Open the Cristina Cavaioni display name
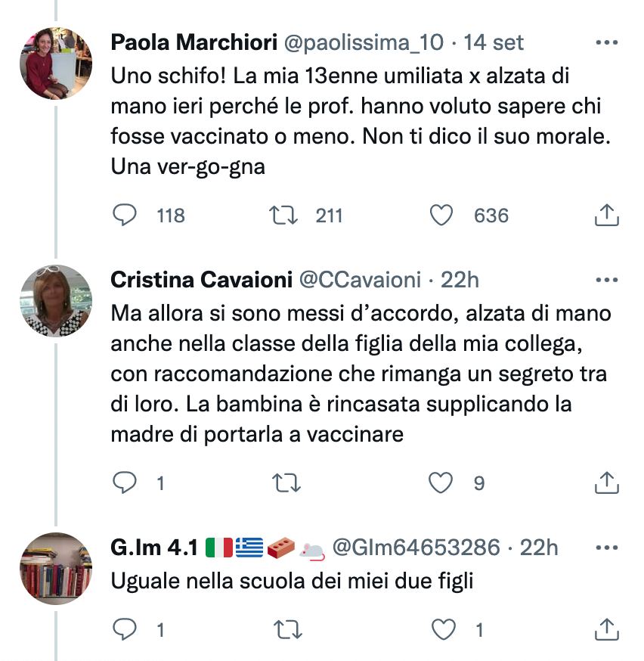 click(201, 280)
